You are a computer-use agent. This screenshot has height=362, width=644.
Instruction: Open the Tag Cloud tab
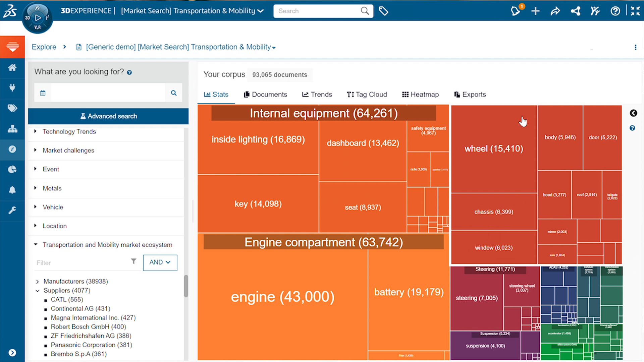367,95
